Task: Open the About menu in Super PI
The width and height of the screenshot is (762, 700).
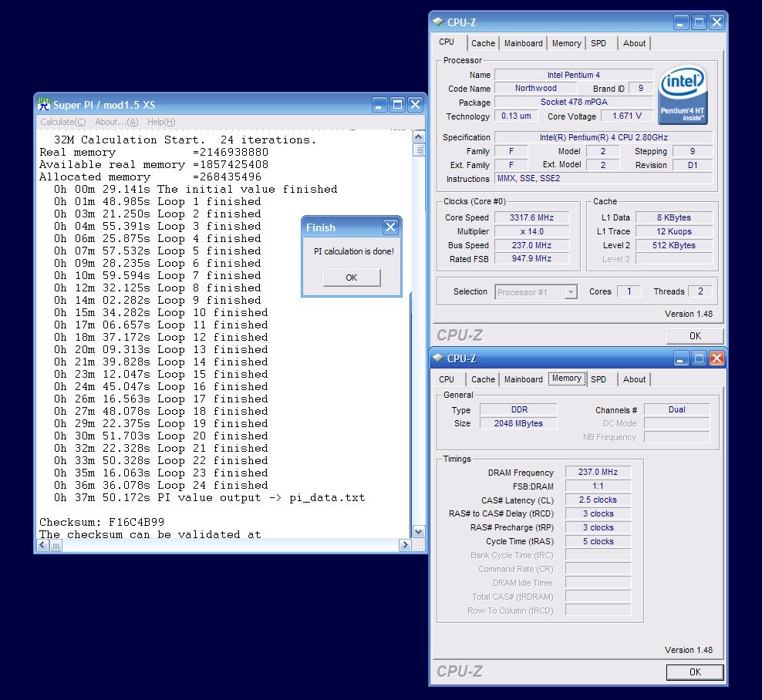Action: tap(116, 122)
